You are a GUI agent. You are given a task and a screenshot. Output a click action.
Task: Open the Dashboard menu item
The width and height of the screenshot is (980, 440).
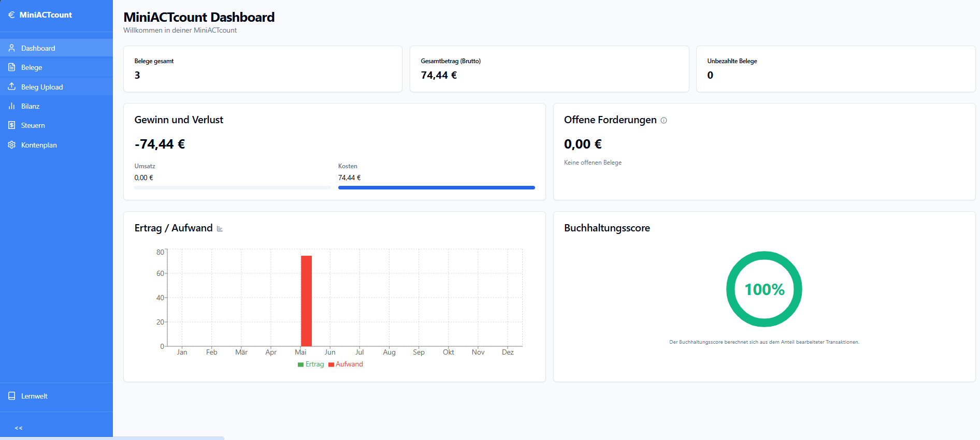click(56, 48)
